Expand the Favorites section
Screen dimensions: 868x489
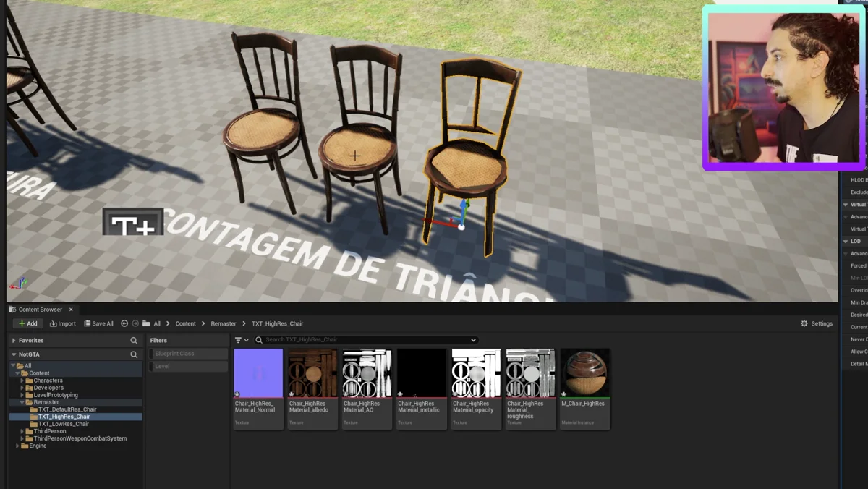(x=14, y=340)
